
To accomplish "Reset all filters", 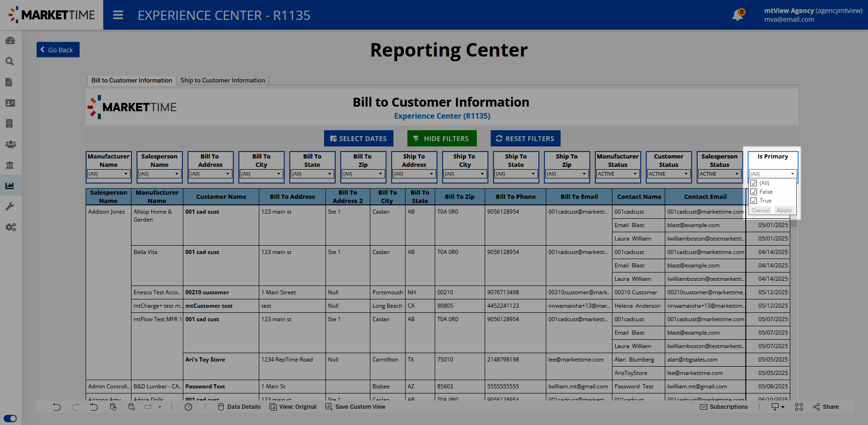I will (525, 139).
